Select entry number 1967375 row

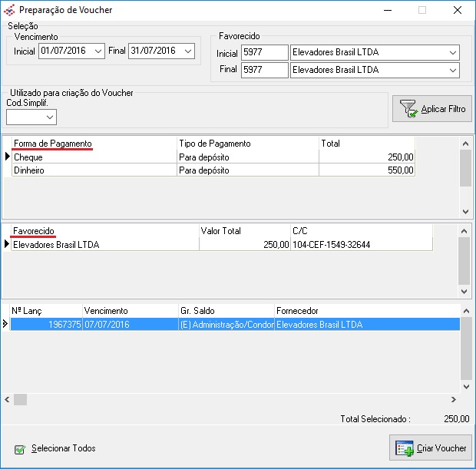(x=46, y=325)
